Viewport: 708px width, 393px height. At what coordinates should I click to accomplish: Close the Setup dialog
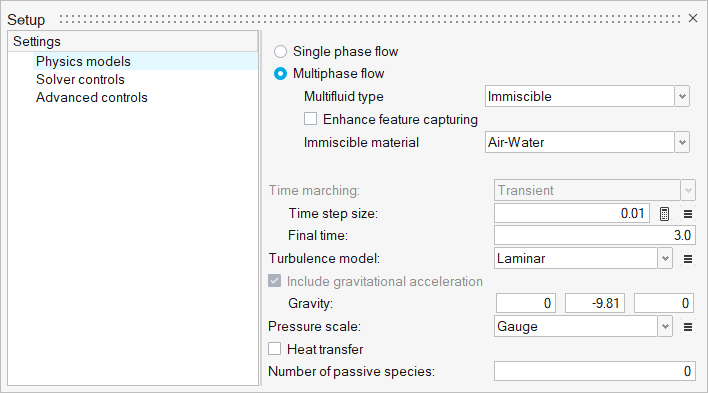click(693, 18)
